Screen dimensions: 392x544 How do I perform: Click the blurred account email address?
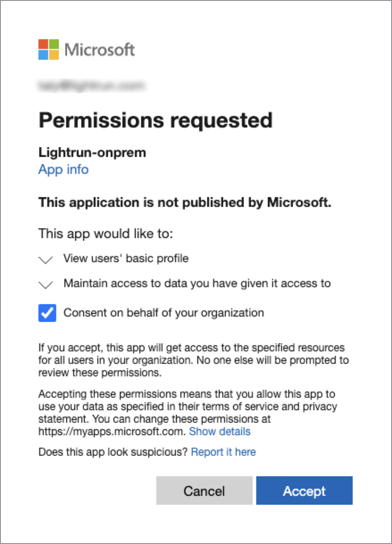[92, 85]
